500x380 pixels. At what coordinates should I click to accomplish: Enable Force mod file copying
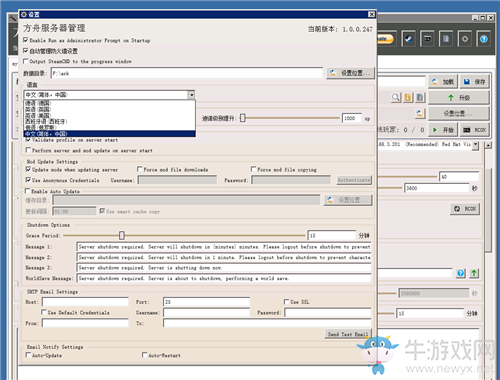[254, 169]
